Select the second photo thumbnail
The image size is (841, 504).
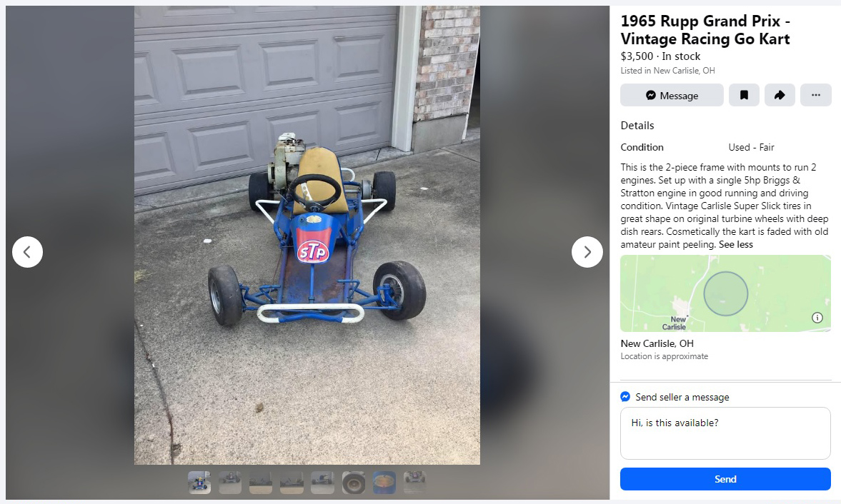[230, 483]
